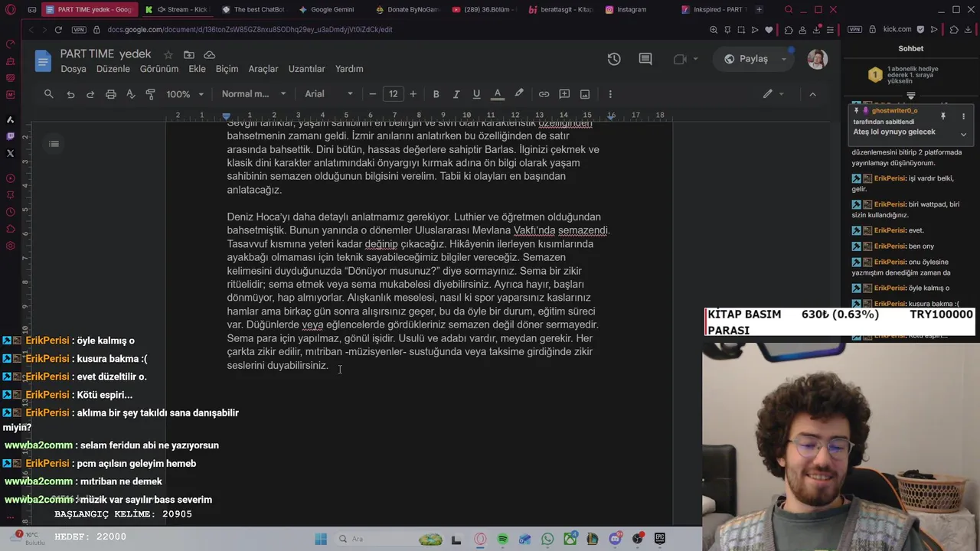The image size is (980, 551).
Task: Search the menus with magnifier icon
Action: [x=49, y=94]
